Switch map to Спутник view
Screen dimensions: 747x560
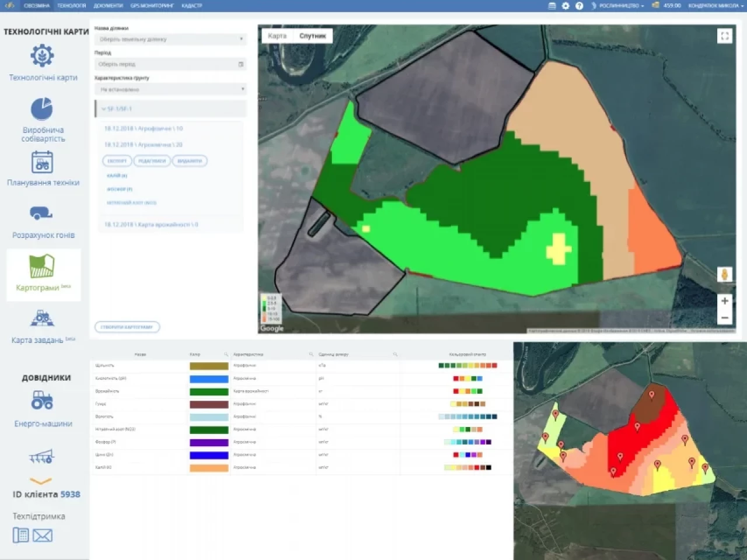(312, 36)
